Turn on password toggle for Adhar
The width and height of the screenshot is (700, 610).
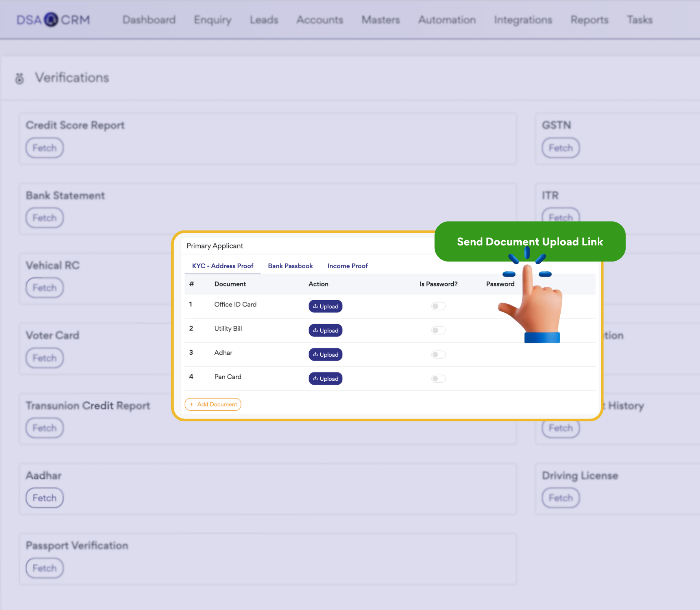click(438, 355)
